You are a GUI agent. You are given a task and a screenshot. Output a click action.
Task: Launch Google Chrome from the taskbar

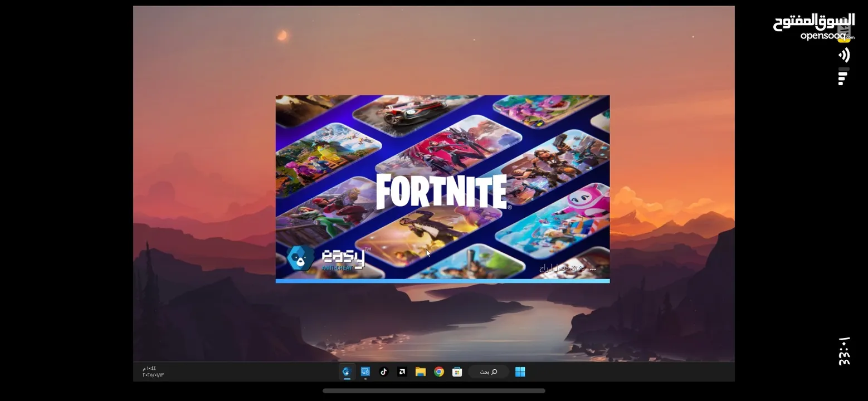point(439,371)
